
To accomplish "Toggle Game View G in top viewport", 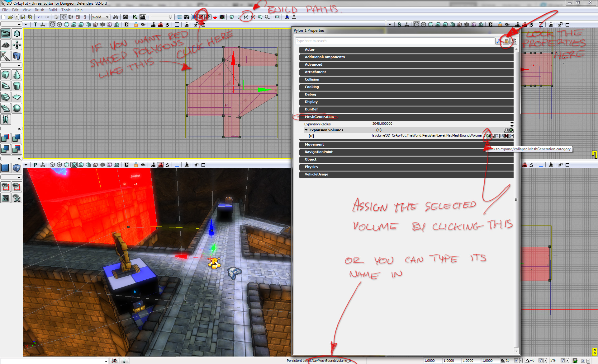I will (126, 25).
